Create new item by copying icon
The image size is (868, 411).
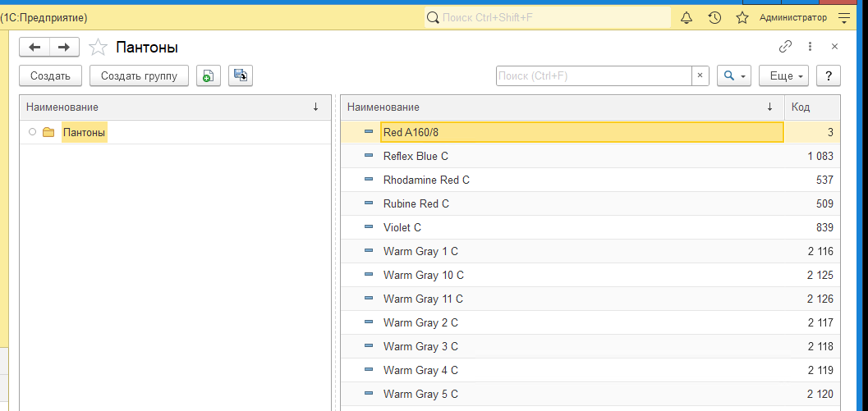[209, 75]
